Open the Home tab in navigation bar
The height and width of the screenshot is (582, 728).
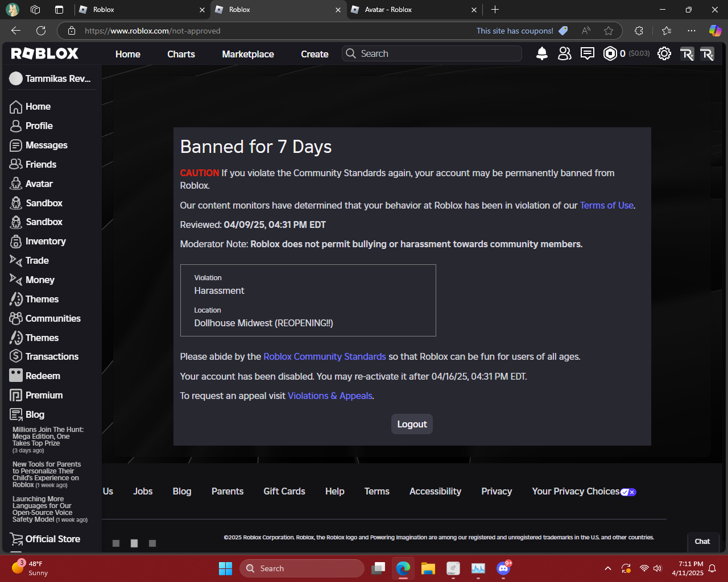128,54
